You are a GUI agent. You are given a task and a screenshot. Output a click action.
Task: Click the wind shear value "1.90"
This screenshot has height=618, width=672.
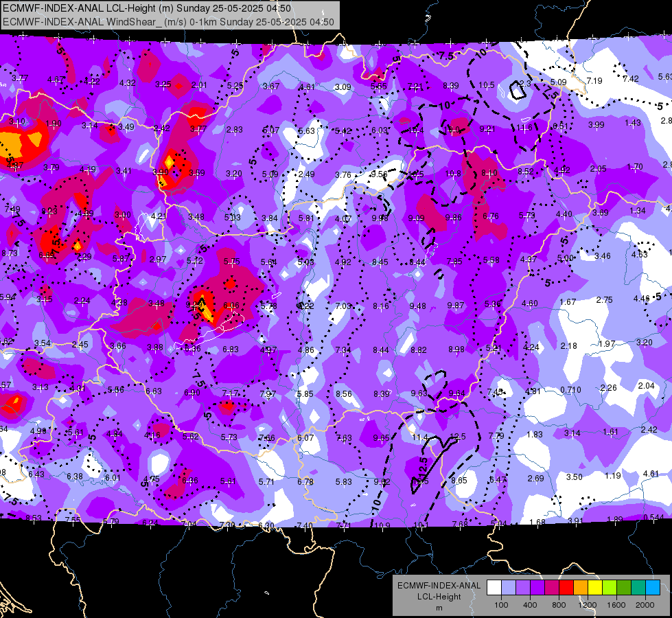pos(54,124)
